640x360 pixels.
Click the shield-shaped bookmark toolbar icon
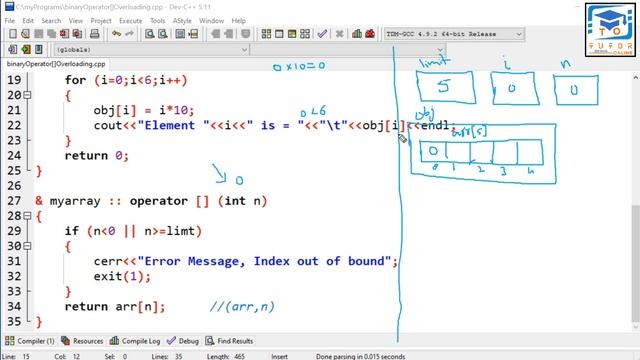[x=245, y=34]
